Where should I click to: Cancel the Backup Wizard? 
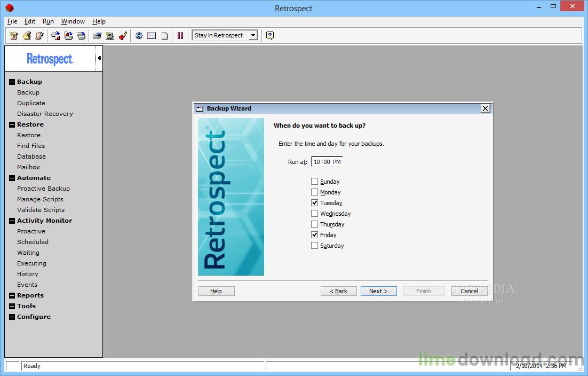[469, 291]
